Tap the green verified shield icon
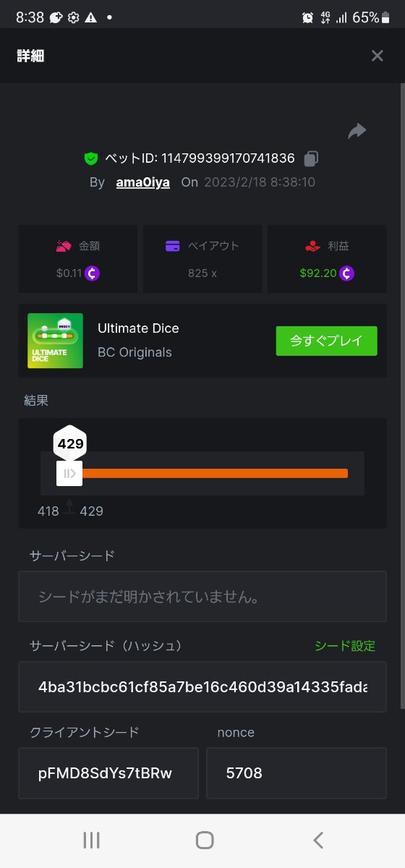405x868 pixels. (91, 158)
